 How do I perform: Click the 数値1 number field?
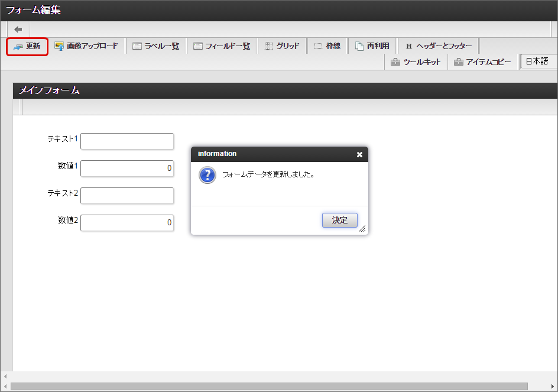click(127, 169)
